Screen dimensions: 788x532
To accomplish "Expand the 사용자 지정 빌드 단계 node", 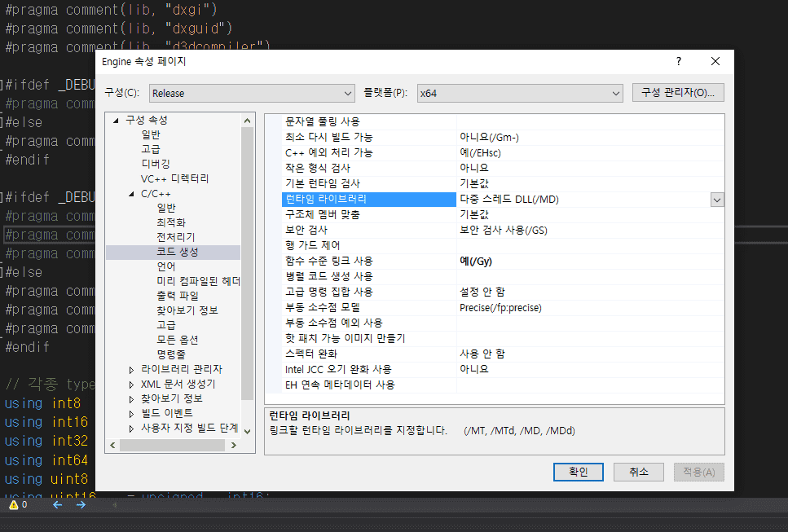I will click(131, 429).
